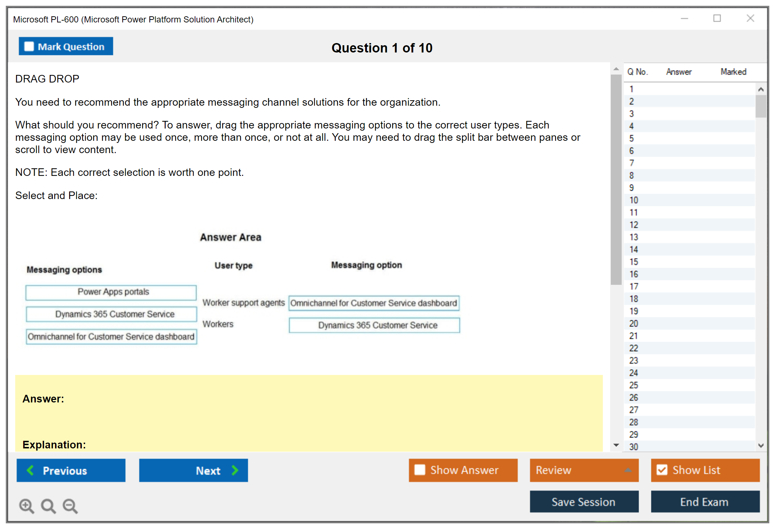Click the zoom out magnifier icon
Screen dimensions: 778x532
(x=70, y=506)
